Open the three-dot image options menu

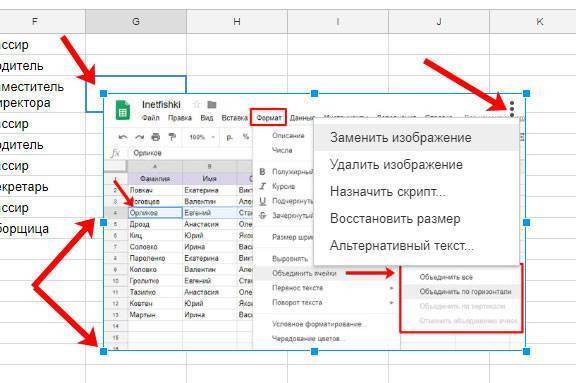(x=512, y=110)
